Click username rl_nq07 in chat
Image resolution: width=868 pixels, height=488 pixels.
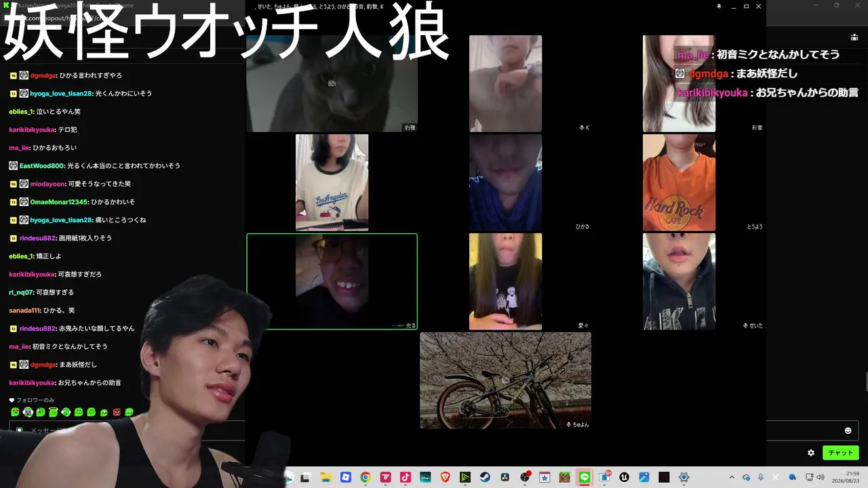click(21, 292)
